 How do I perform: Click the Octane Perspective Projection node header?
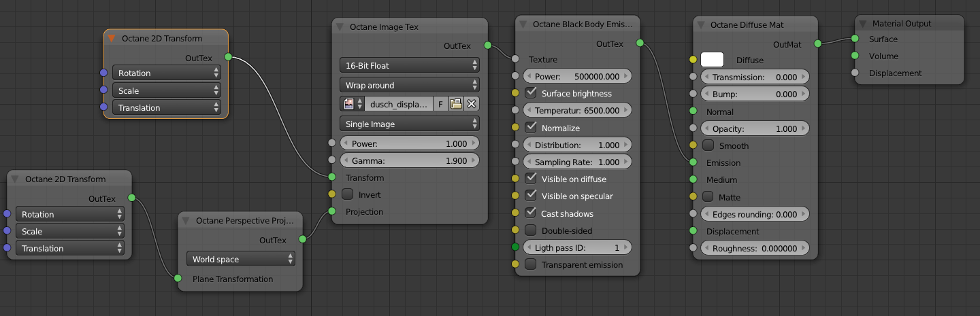245,220
